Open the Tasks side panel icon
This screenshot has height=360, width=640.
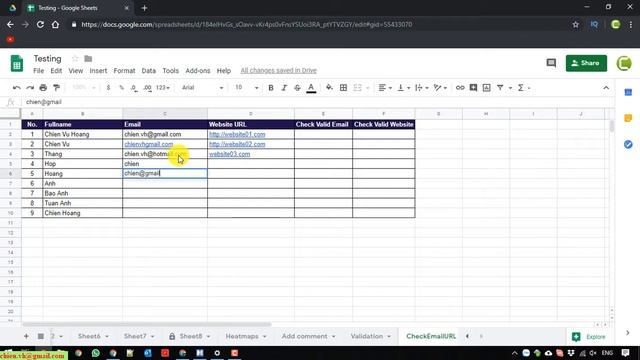628,144
